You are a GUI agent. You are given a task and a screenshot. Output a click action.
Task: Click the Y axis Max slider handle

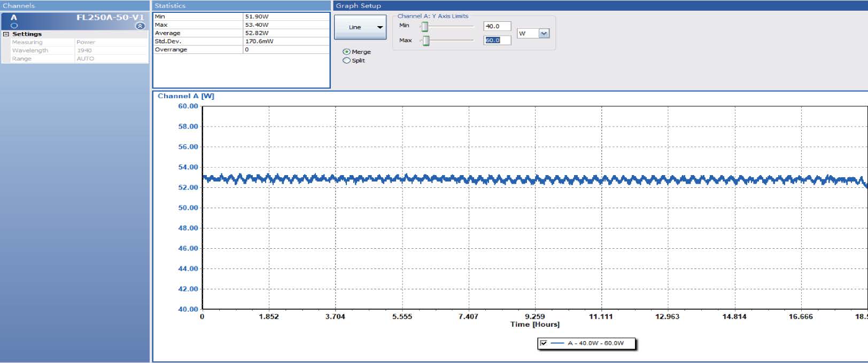(426, 41)
